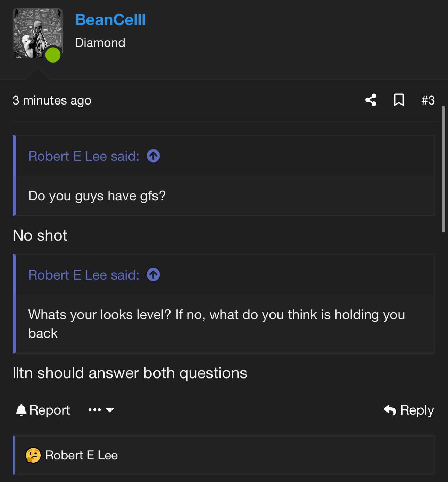
Task: Expand the dropdown caret beside the dots
Action: [110, 410]
